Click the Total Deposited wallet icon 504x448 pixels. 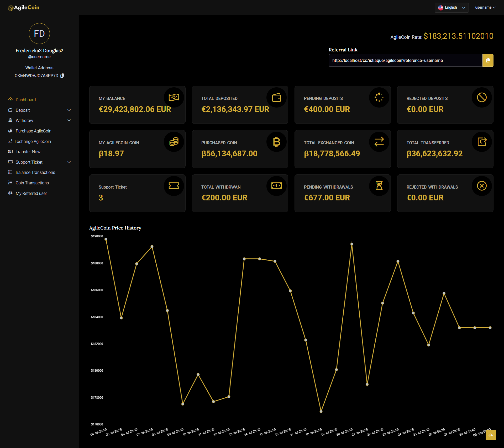(x=276, y=98)
